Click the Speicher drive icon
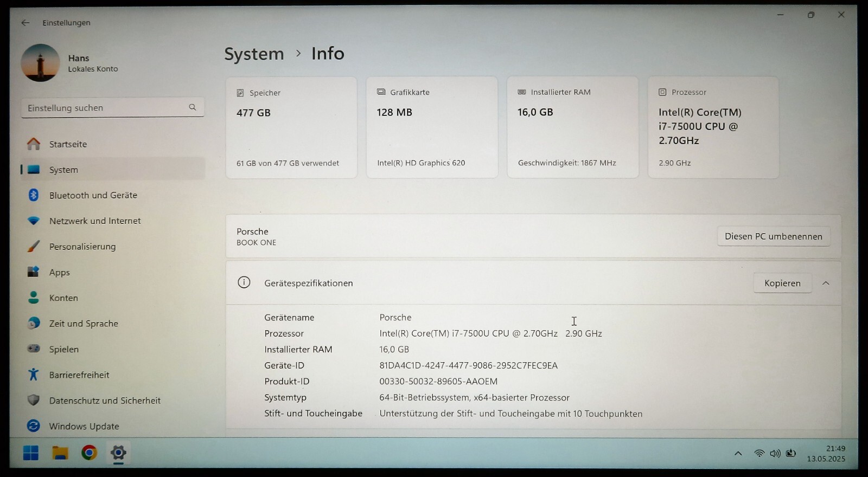This screenshot has width=868, height=477. [240, 93]
